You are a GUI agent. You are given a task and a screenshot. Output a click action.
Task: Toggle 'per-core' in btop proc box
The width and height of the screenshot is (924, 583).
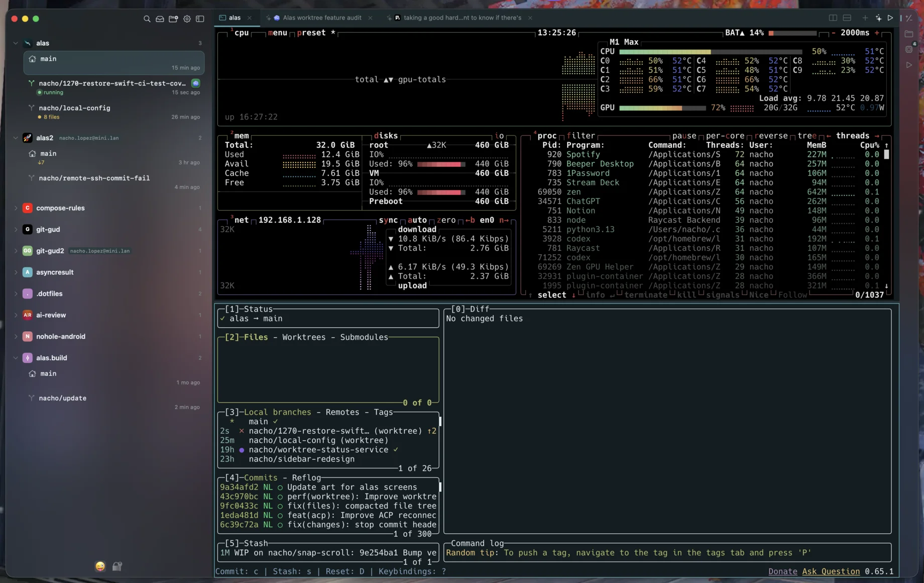pyautogui.click(x=725, y=136)
